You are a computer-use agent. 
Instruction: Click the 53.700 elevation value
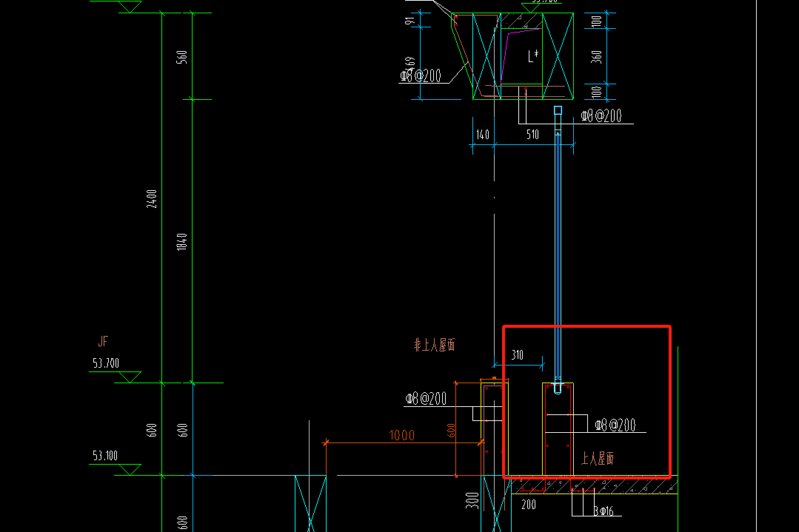(105, 363)
